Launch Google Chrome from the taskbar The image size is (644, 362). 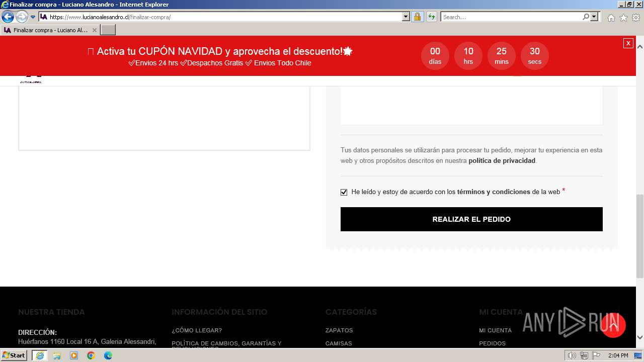[91, 355]
